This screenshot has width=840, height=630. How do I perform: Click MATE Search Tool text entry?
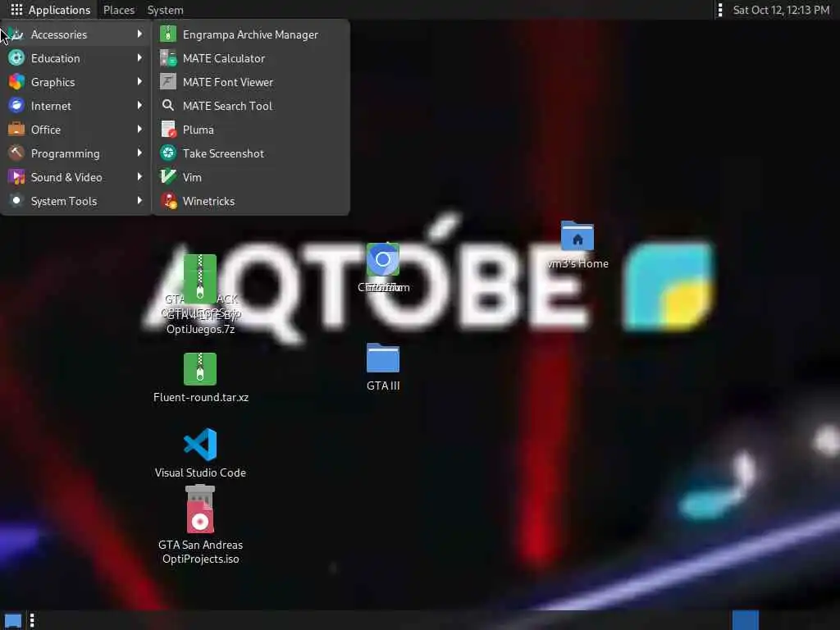pyautogui.click(x=227, y=106)
